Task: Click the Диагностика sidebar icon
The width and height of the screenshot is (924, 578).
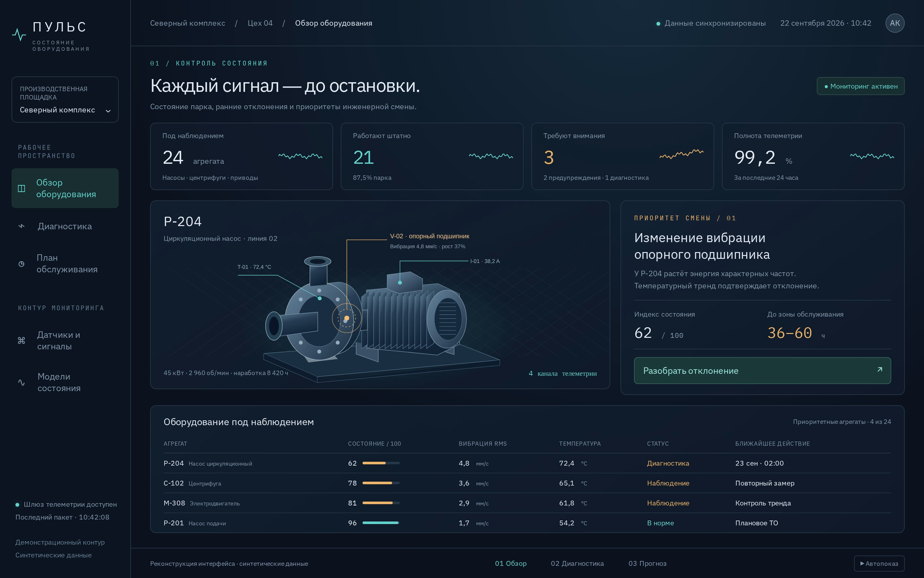Action: [x=21, y=226]
